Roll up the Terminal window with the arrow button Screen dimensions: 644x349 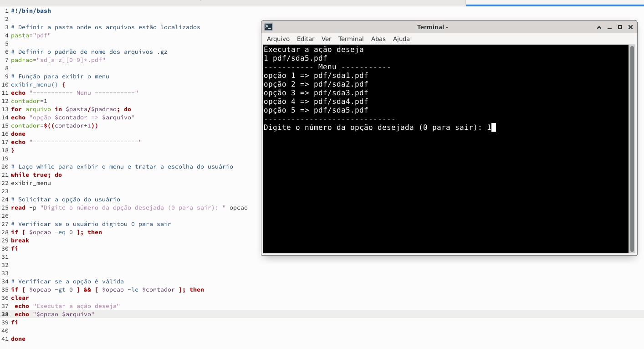click(599, 27)
